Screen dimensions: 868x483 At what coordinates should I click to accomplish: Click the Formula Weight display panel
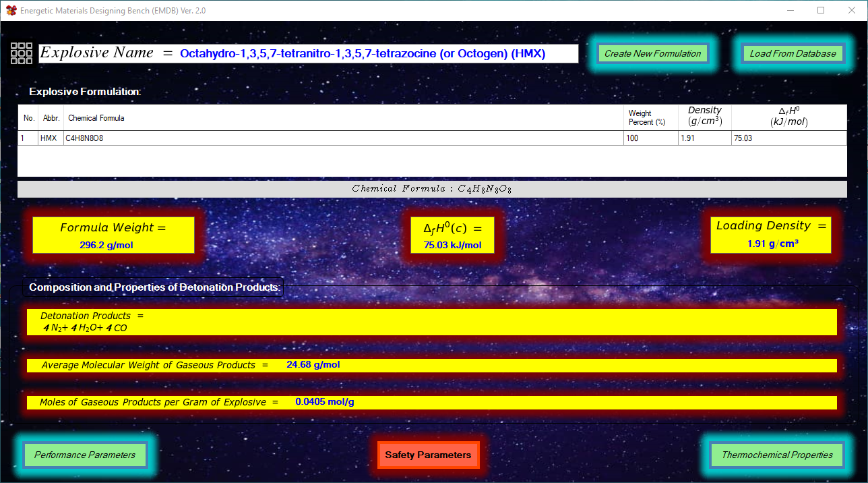pos(113,235)
